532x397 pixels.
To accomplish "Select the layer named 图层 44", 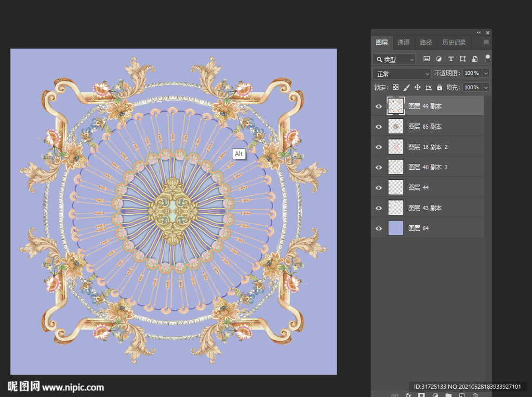I will (418, 187).
